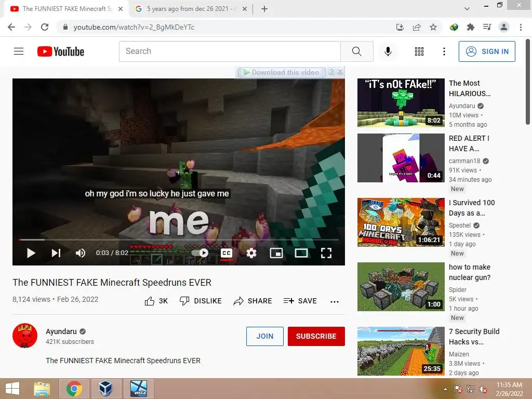Focus the YouTube search field

pyautogui.click(x=230, y=51)
